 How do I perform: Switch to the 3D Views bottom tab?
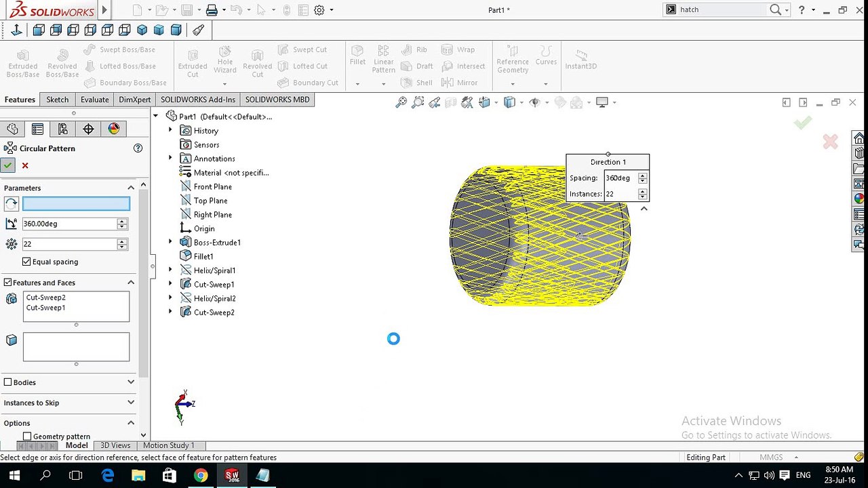[115, 445]
